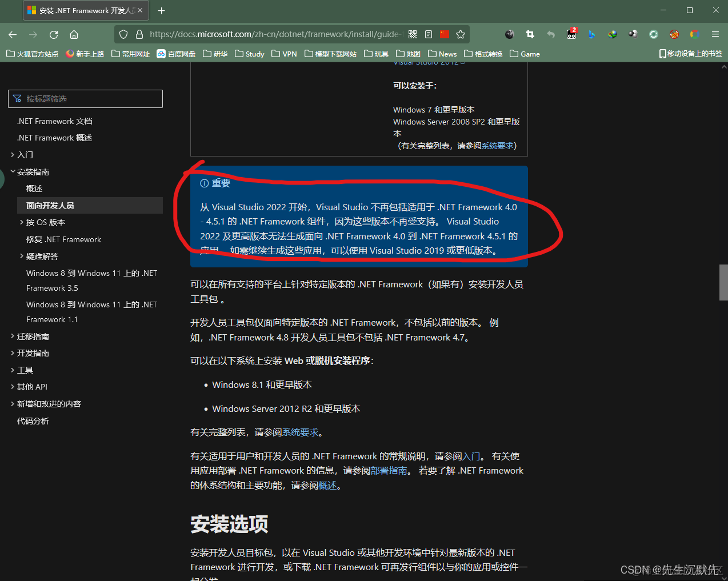The image size is (728, 581).
Task: Open the 研华 bookmark folder
Action: [x=215, y=54]
